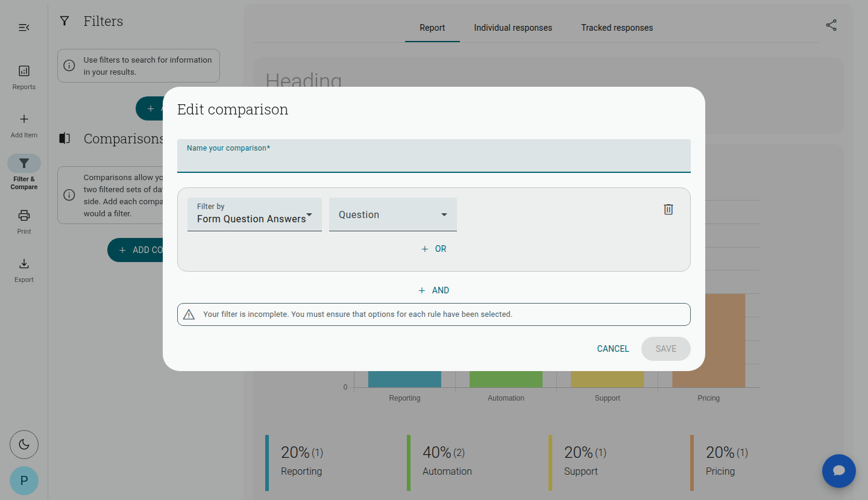The width and height of the screenshot is (868, 500).
Task: Click the Add Item plus icon
Action: [x=24, y=119]
